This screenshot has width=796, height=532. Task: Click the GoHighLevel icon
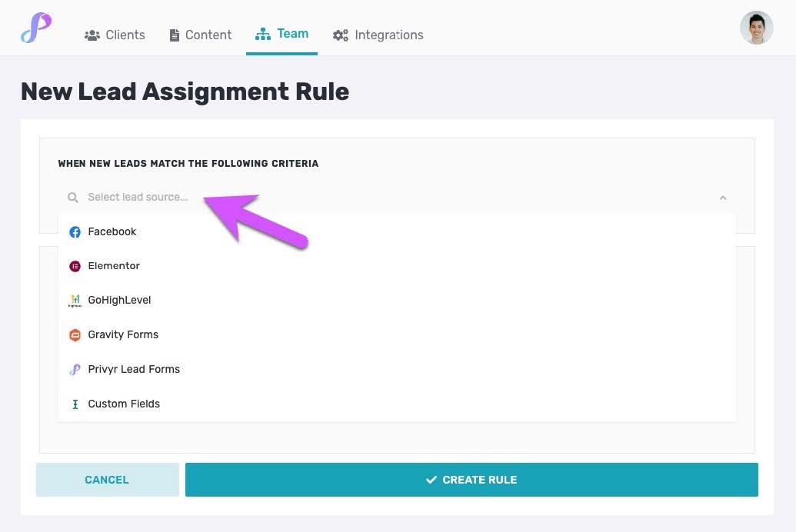[x=75, y=300]
